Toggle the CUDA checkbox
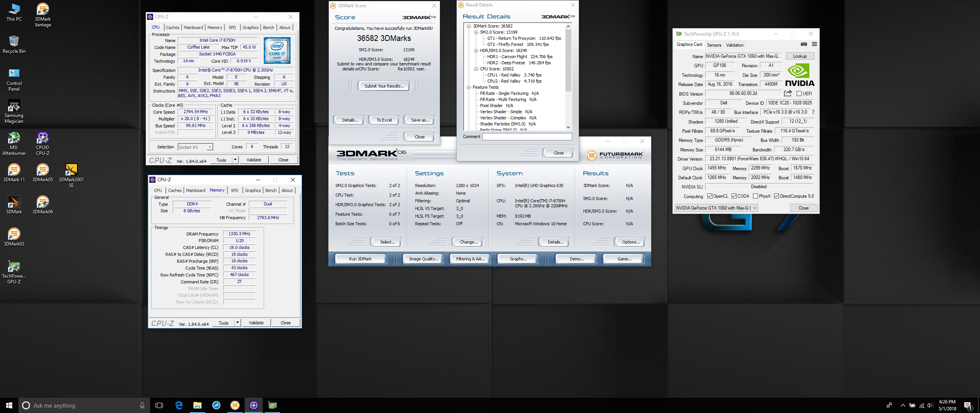The image size is (980, 413). 734,196
